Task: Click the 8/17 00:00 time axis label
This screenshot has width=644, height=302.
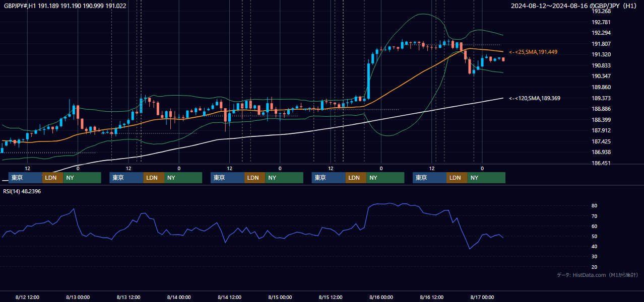Action: [x=482, y=297]
